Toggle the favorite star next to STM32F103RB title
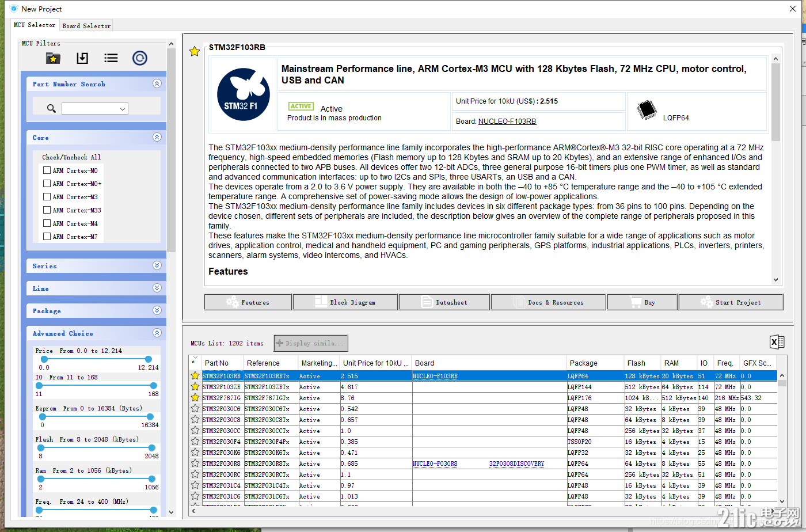Viewport: 806px width, 532px height. [195, 51]
